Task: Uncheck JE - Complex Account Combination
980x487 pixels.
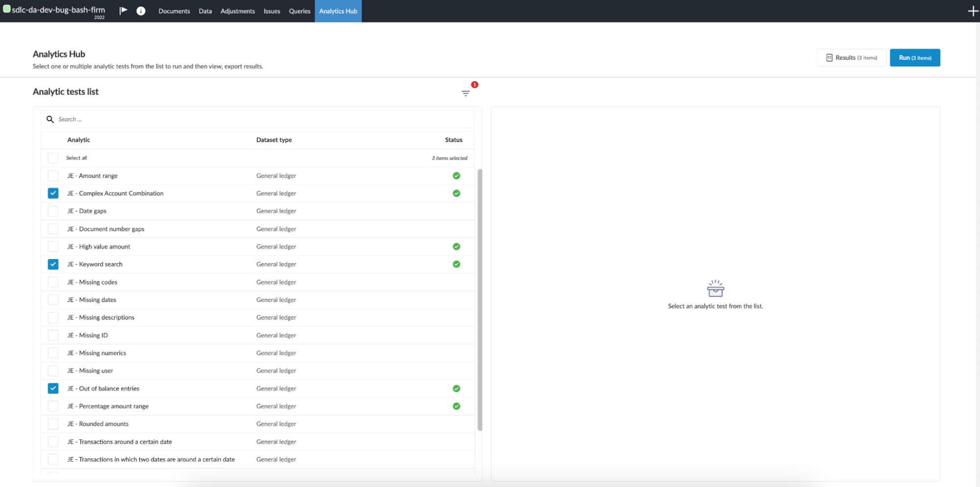Action: tap(52, 193)
